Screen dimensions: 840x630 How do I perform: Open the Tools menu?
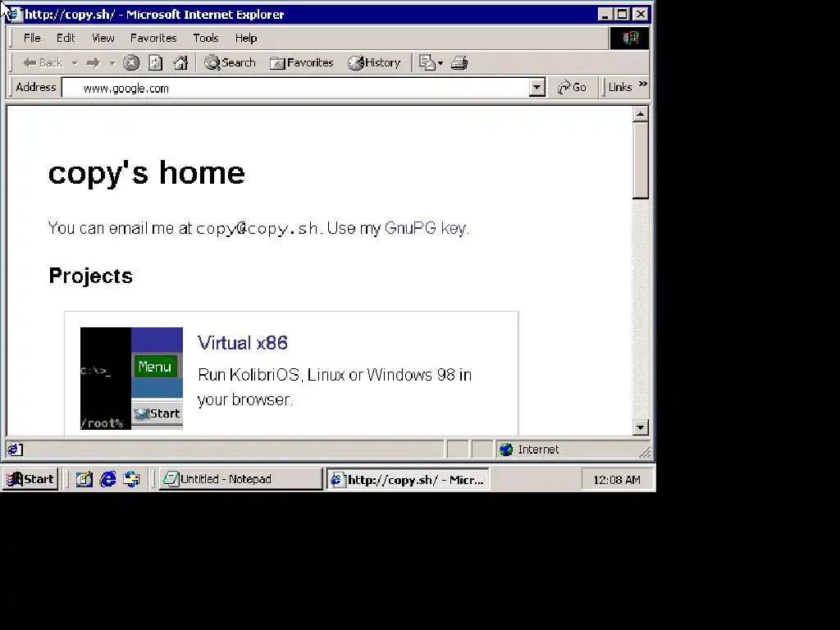coord(206,38)
